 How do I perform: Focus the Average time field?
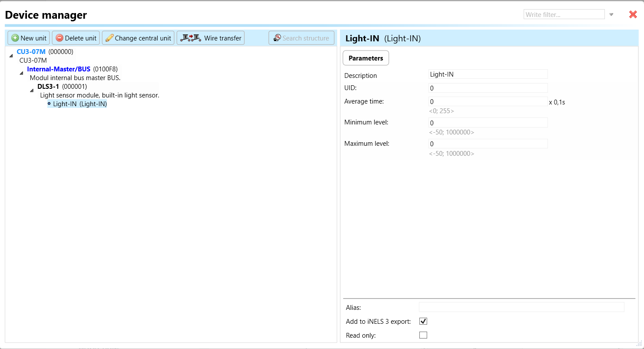pyautogui.click(x=488, y=101)
